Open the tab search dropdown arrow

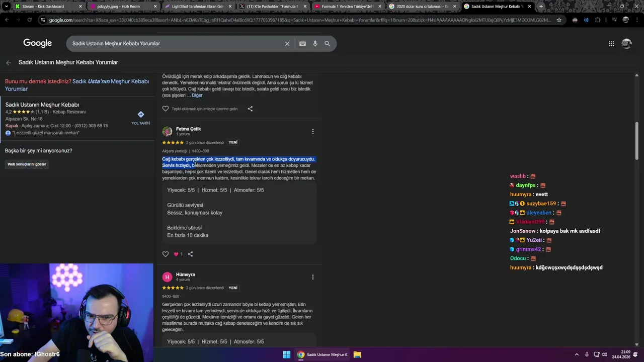pyautogui.click(x=6, y=7)
